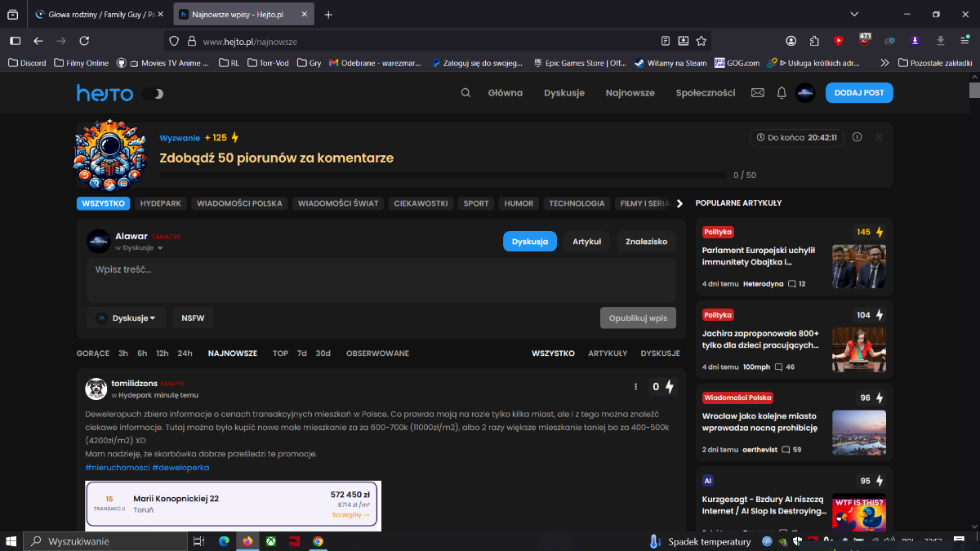The height and width of the screenshot is (551, 980).
Task: Open messages via the envelope icon
Action: click(x=758, y=93)
